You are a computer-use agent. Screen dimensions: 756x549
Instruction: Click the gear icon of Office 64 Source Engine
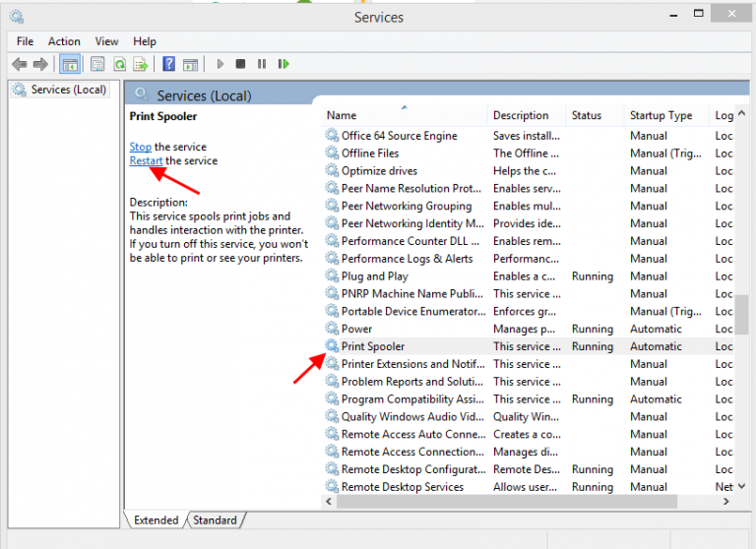pyautogui.click(x=332, y=136)
